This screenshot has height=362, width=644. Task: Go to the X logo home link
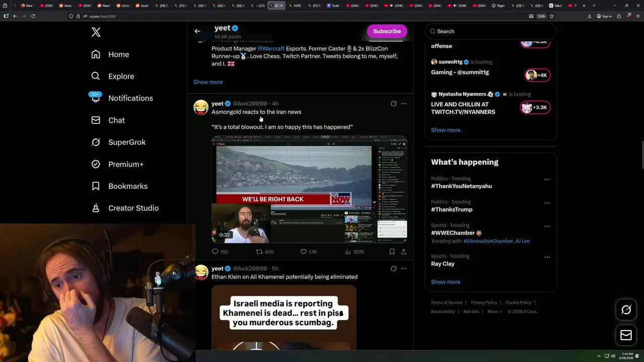click(x=96, y=33)
